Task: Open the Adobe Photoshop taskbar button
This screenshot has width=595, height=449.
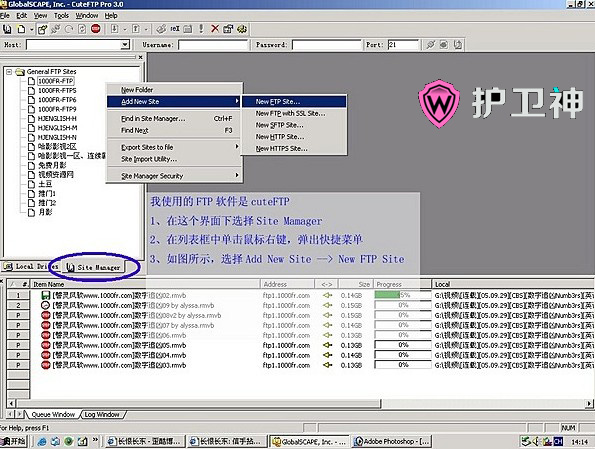Action: [x=392, y=441]
